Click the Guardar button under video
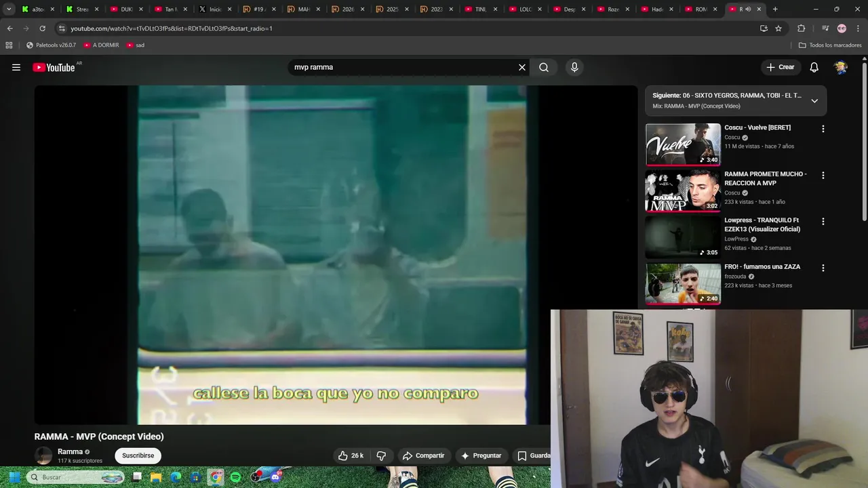Viewport: 868px width, 488px height. (533, 455)
